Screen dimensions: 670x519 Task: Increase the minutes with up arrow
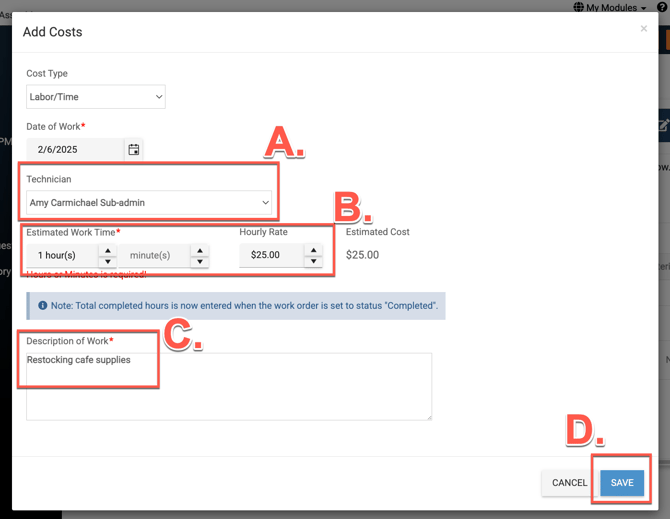[x=199, y=250]
